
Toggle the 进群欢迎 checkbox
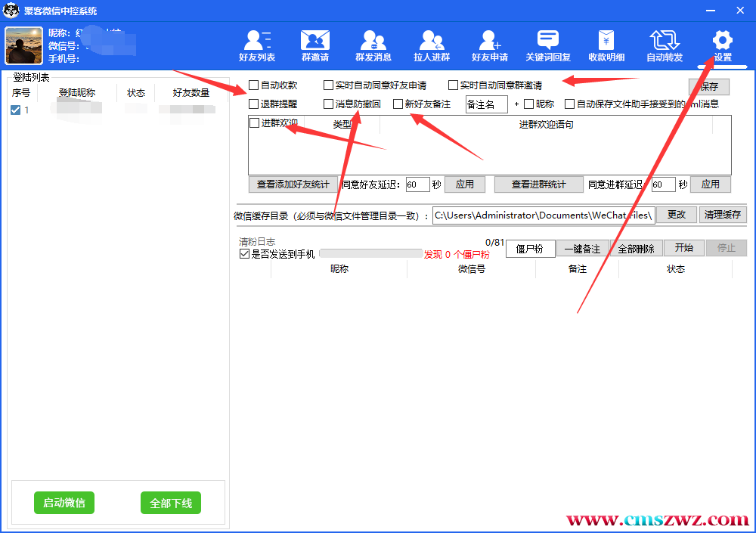tap(255, 123)
